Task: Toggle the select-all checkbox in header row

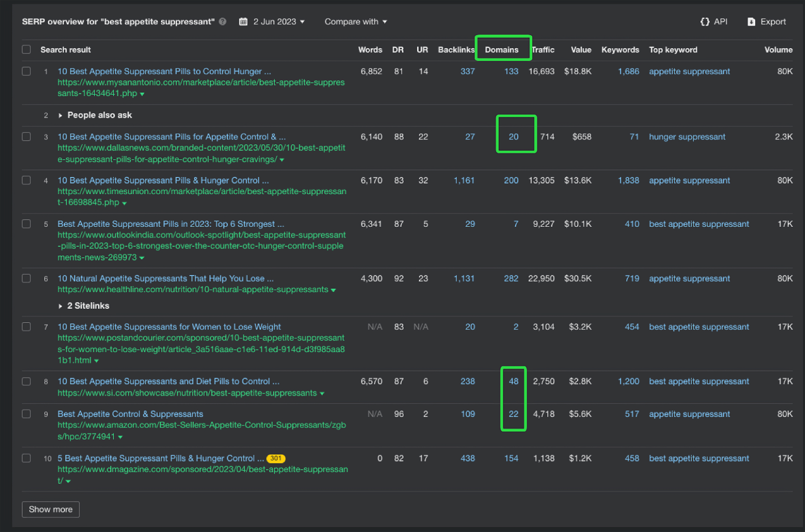Action: click(x=26, y=49)
